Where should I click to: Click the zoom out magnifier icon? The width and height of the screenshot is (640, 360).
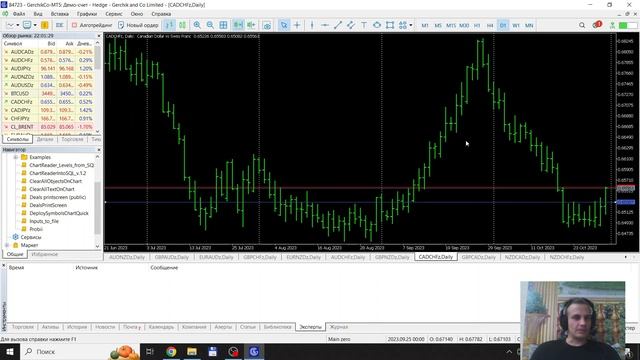tap(210, 25)
